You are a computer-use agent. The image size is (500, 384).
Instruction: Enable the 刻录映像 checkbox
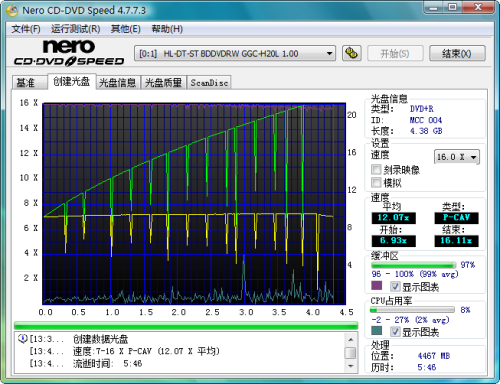[376, 170]
